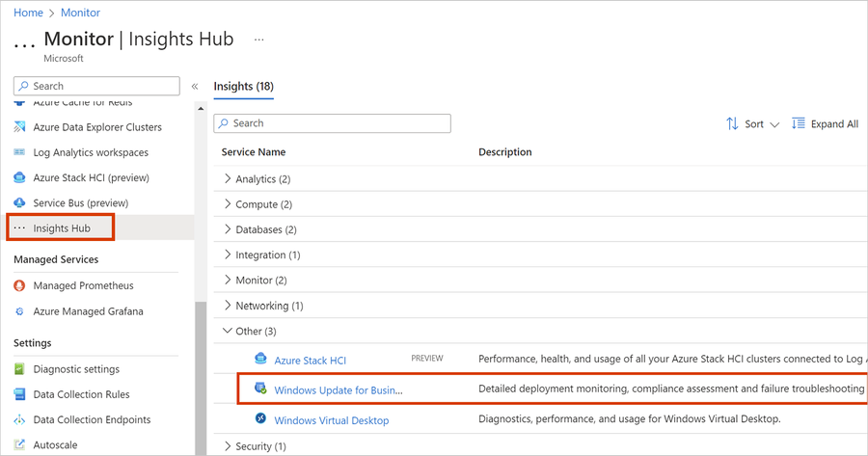Click the Description column header
This screenshot has height=456, width=868.
(x=504, y=152)
